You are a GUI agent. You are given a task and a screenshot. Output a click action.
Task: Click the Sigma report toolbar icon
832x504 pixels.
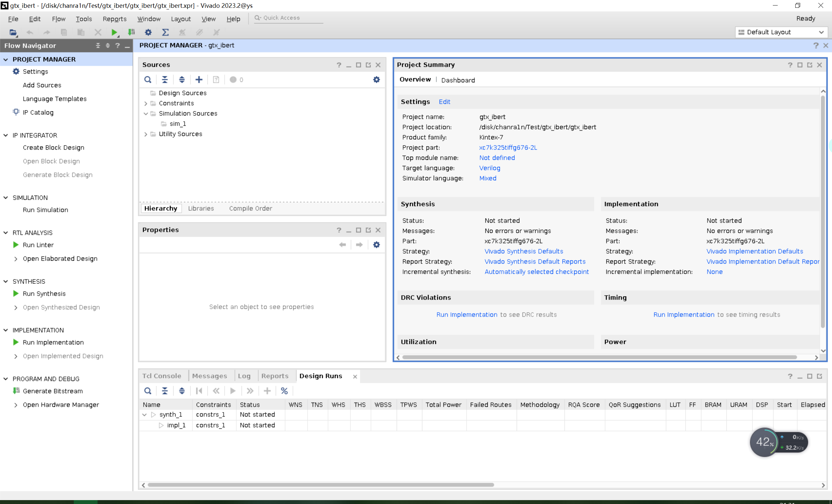165,32
